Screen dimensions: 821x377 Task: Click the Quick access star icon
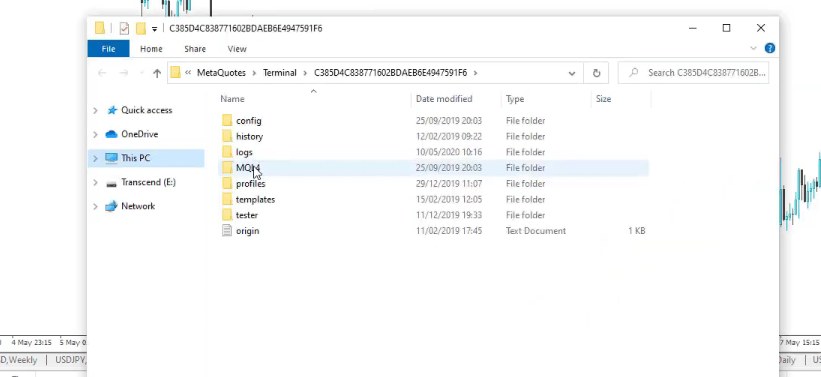click(112, 110)
